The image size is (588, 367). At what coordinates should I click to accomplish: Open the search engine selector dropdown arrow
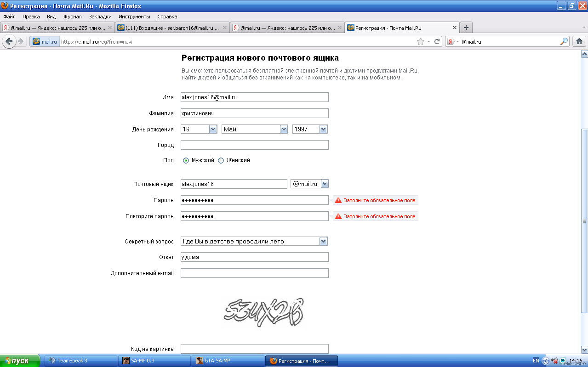click(x=457, y=41)
